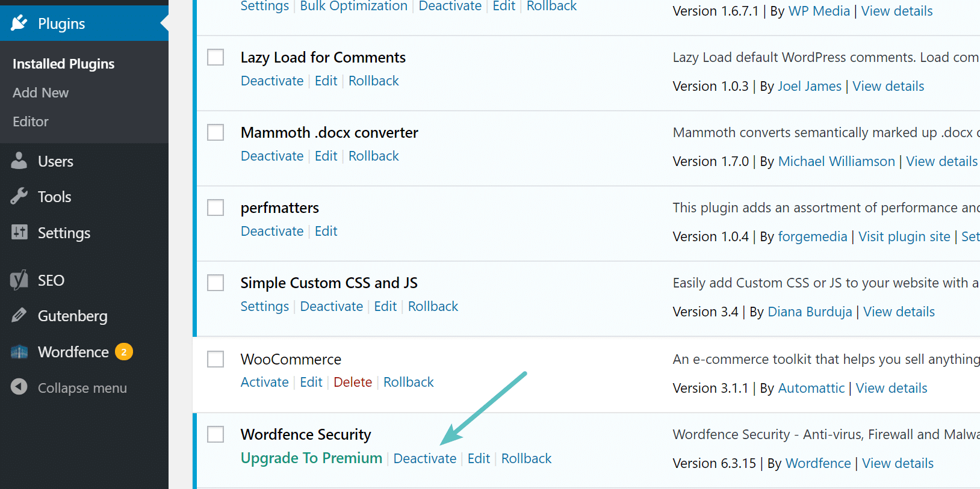Screen dimensions: 980x489
Task: Check the WooCommerce plugin checkbox
Action: click(215, 358)
